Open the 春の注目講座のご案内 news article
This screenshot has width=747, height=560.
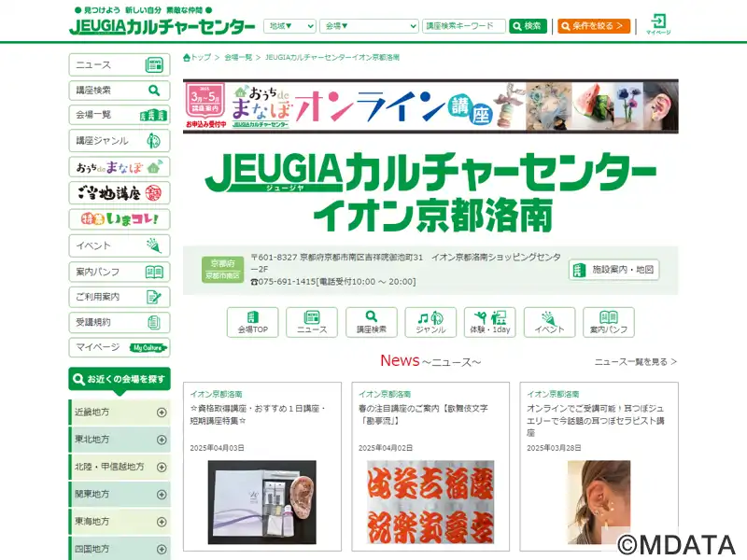click(x=423, y=414)
